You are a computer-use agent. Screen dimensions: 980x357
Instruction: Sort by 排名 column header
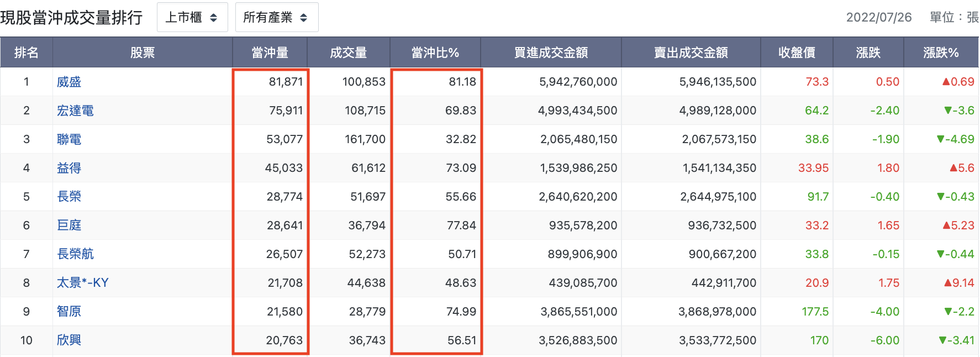coord(27,53)
